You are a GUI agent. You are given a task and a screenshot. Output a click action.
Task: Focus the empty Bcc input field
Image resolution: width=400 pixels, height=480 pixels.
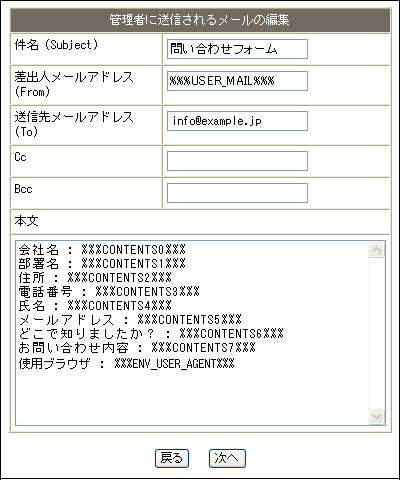tap(237, 193)
